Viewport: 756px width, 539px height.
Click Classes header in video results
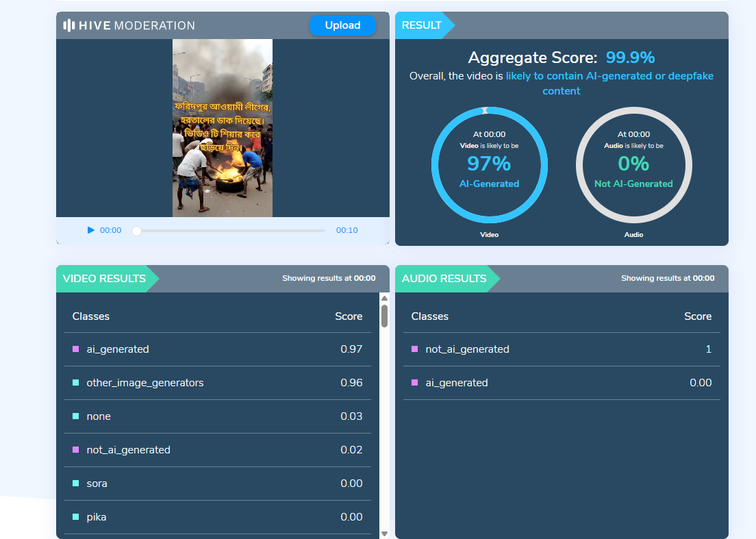[90, 316]
